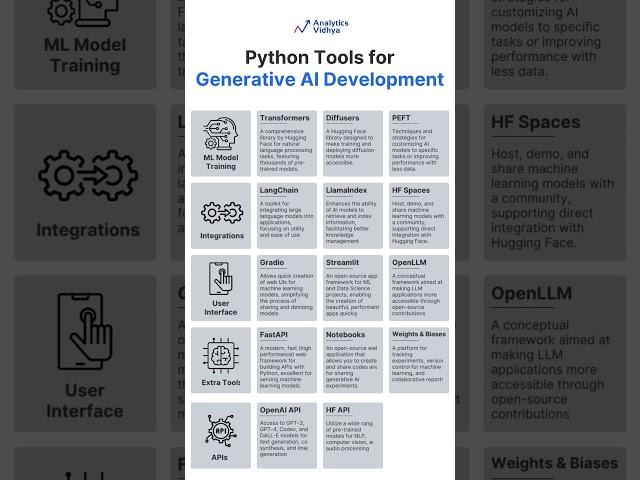The width and height of the screenshot is (640, 480).
Task: Select the 'Python Tools for' title line
Action: 320,57
